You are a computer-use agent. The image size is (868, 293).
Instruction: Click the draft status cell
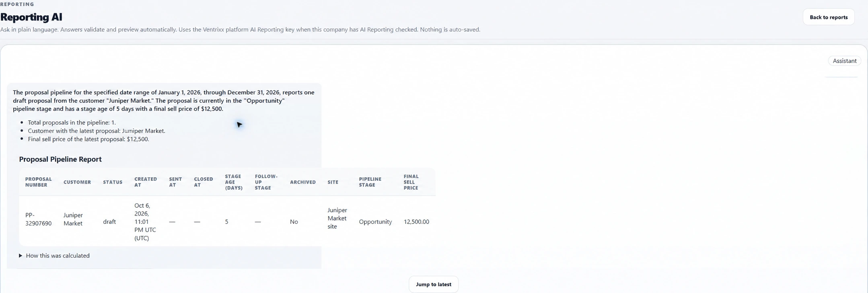[109, 221]
